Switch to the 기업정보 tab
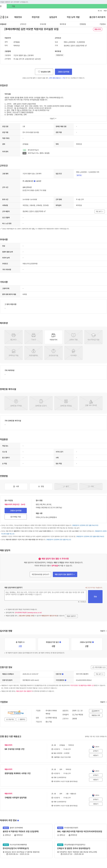Viewport: 107px width, 868px height. [x=103, y=24]
